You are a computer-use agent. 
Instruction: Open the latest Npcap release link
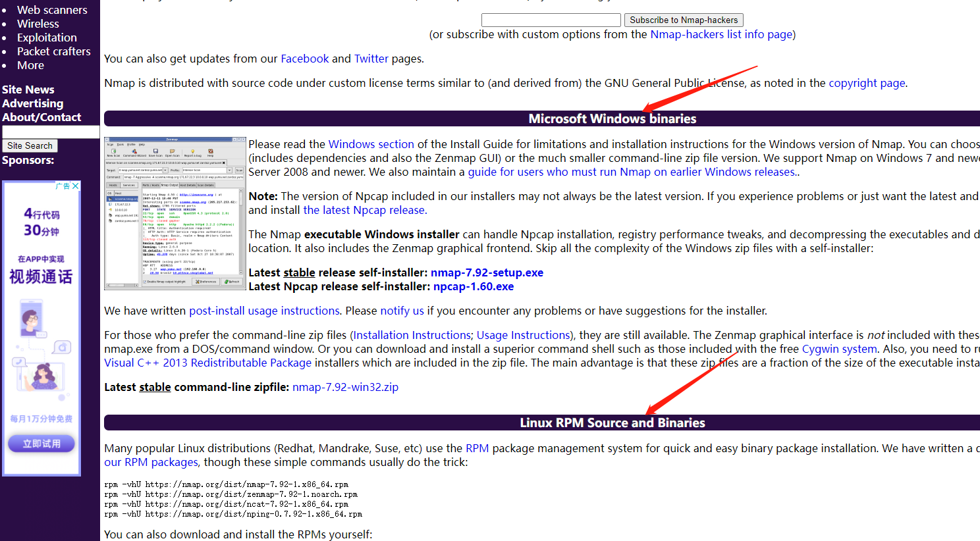pos(364,210)
